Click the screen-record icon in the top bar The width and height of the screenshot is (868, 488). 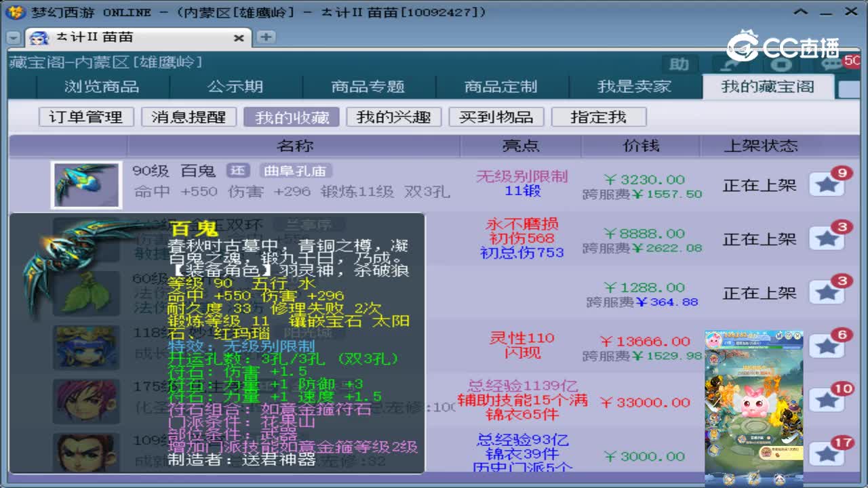[782, 64]
